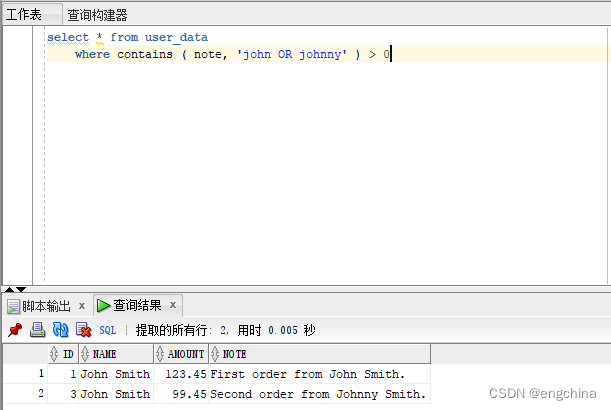Select row number 2 header
The image size is (611, 410).
tap(26, 394)
